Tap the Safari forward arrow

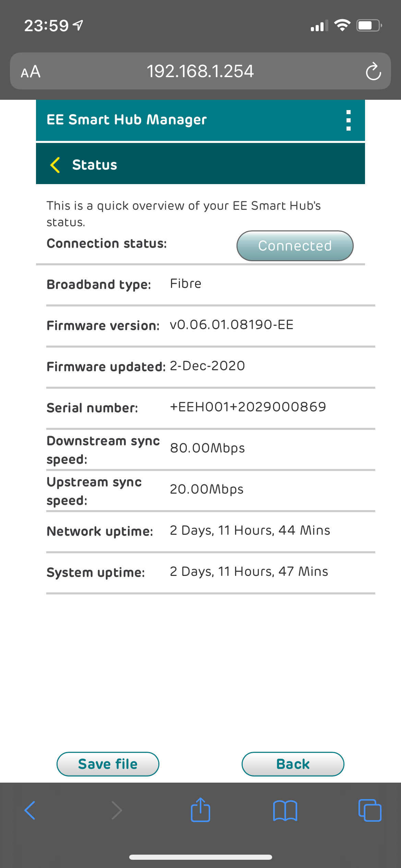point(117,810)
